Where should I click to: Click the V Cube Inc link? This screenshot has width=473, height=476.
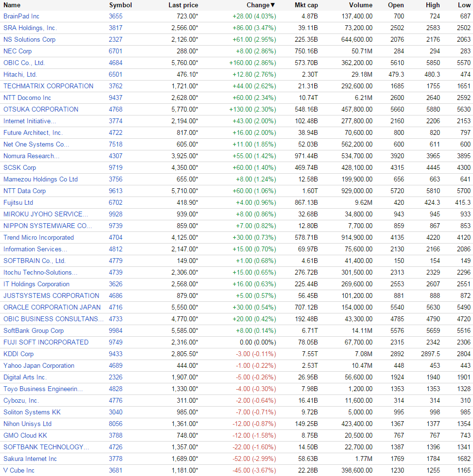(x=19, y=470)
